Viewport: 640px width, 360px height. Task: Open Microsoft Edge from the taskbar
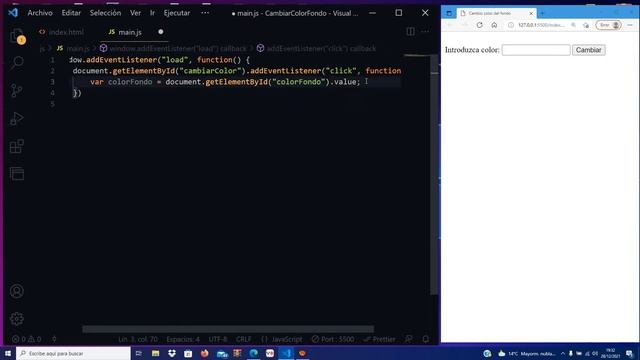[253, 353]
